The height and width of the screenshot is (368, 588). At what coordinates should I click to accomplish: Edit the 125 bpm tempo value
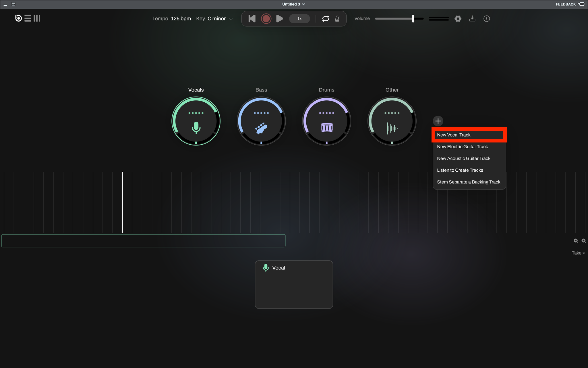(181, 19)
